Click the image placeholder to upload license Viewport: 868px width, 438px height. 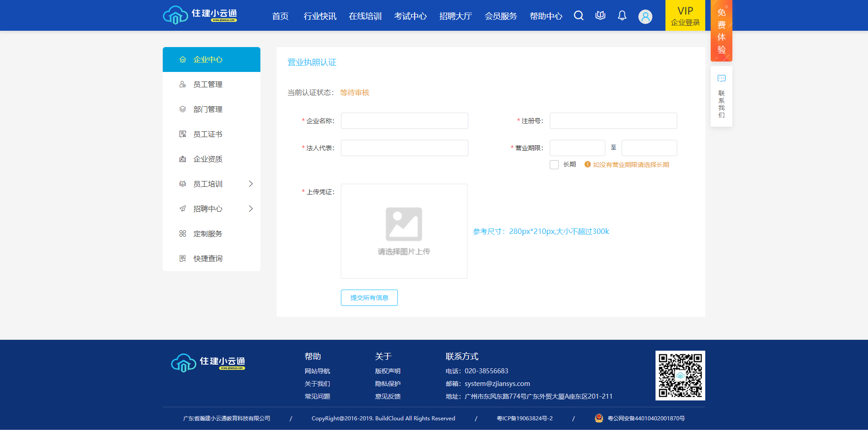[404, 231]
